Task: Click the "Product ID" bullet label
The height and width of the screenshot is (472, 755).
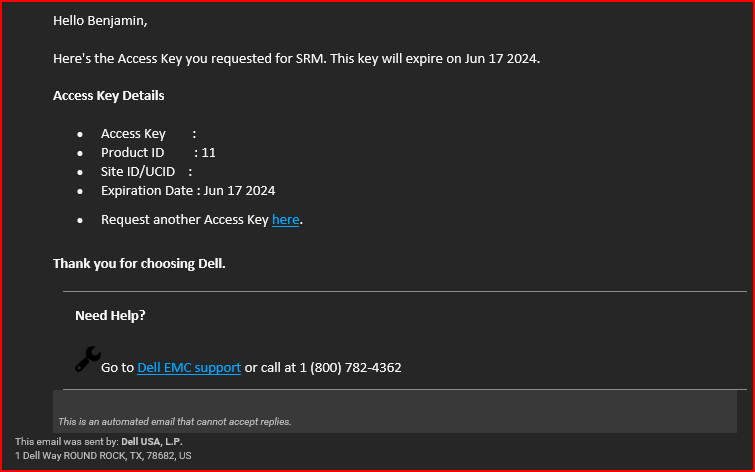Action: coord(132,153)
